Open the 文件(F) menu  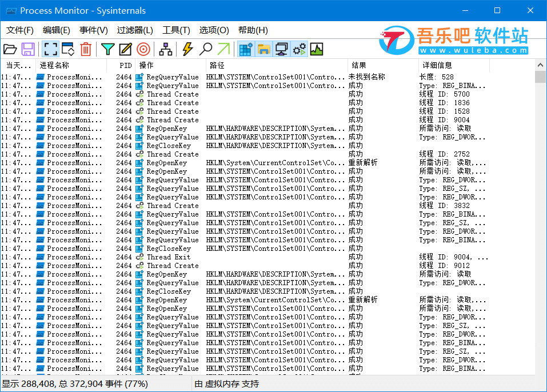[20, 30]
